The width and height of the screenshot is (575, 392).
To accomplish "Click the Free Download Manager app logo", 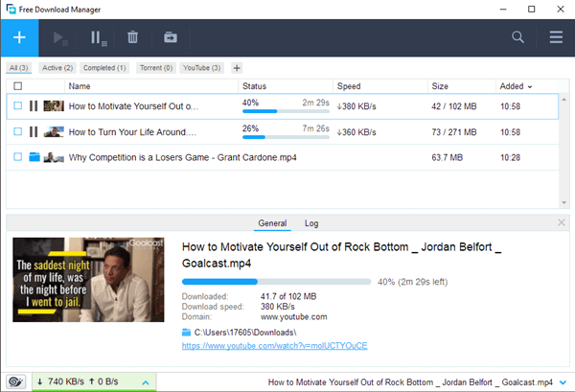I will (11, 9).
